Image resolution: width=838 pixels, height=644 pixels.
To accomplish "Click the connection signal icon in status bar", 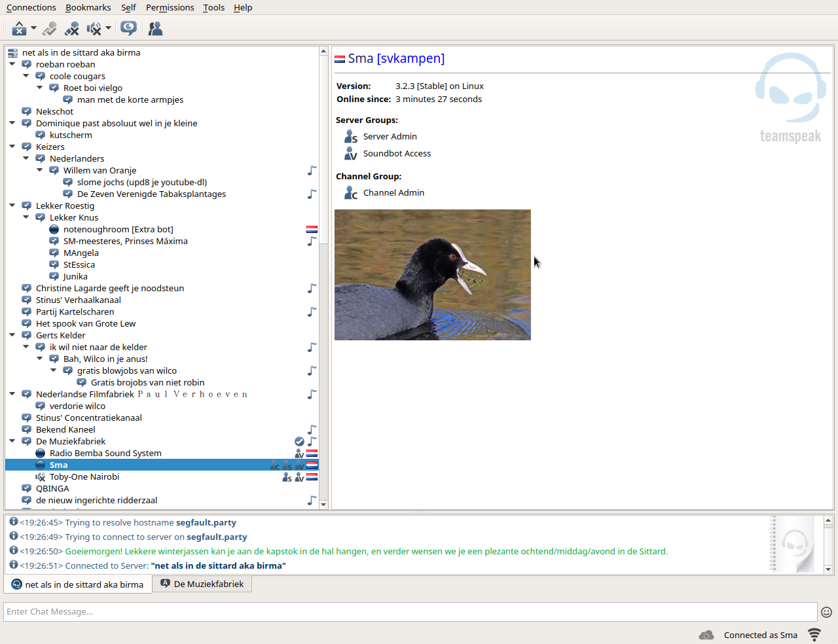I will (814, 635).
